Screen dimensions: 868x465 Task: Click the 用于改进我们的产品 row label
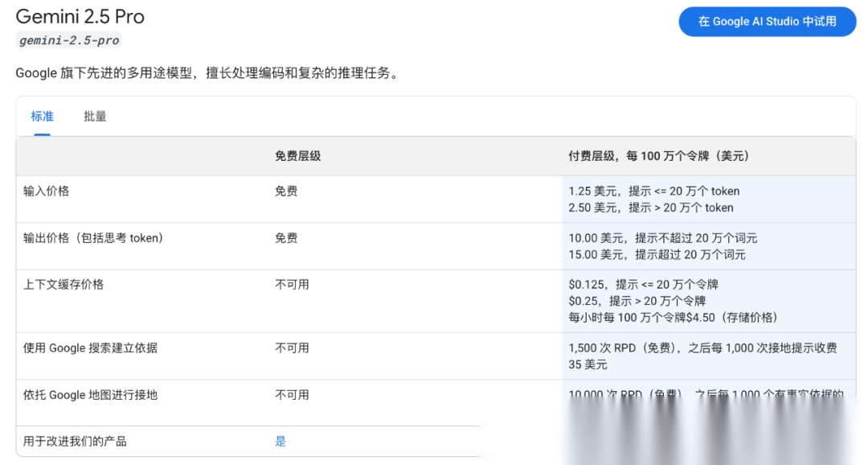tap(75, 442)
